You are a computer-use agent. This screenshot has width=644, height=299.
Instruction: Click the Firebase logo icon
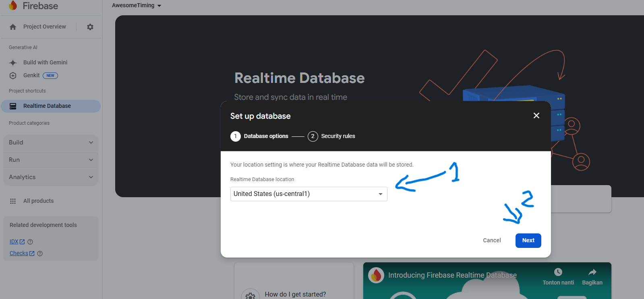tap(13, 5)
